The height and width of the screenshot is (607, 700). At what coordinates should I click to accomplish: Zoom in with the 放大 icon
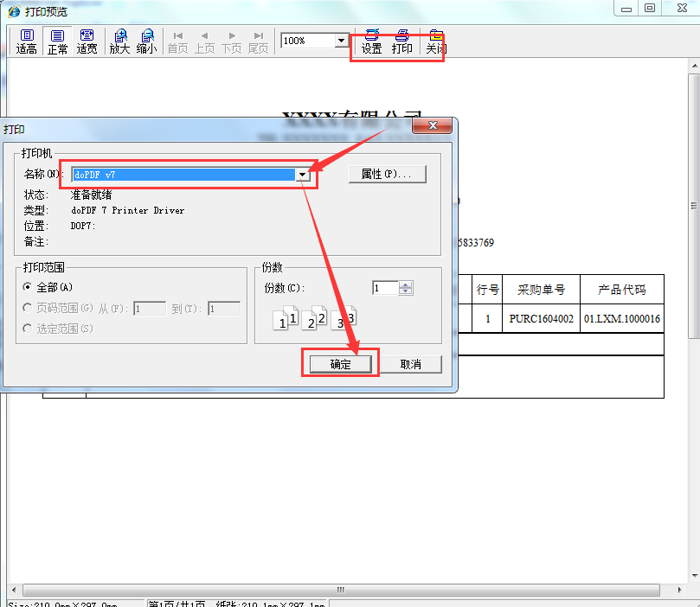(119, 41)
